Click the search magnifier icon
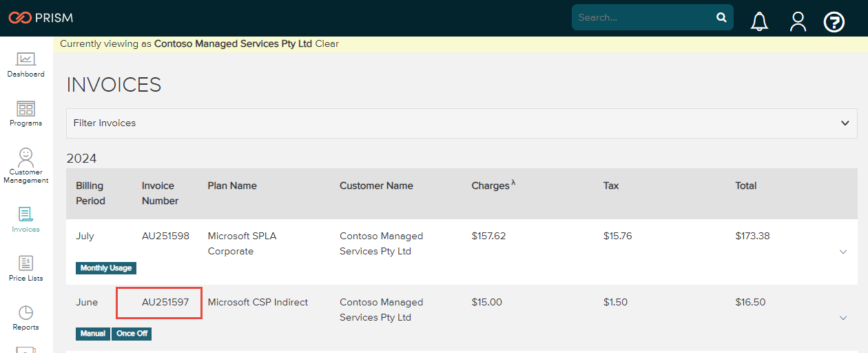This screenshot has width=868, height=353. tap(721, 17)
